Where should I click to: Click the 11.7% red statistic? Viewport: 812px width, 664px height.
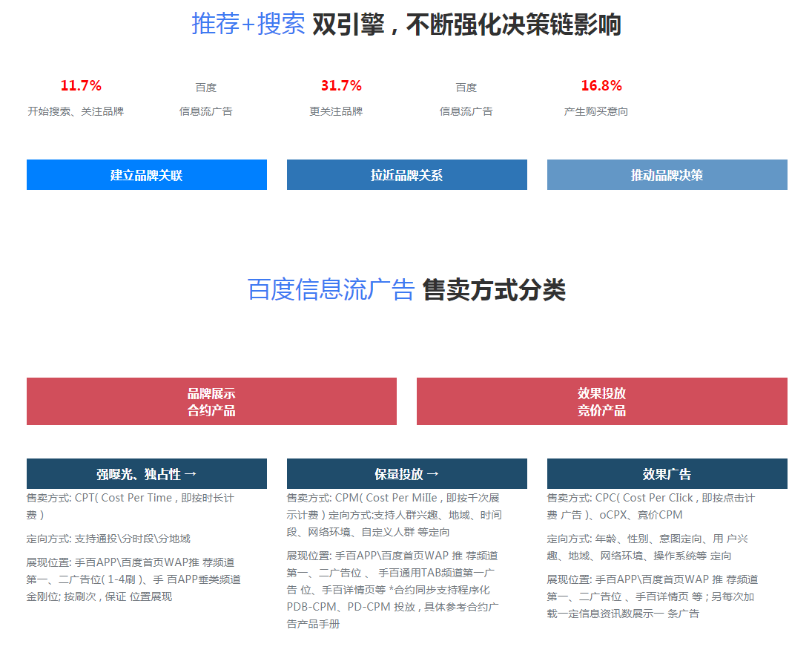click(x=81, y=85)
